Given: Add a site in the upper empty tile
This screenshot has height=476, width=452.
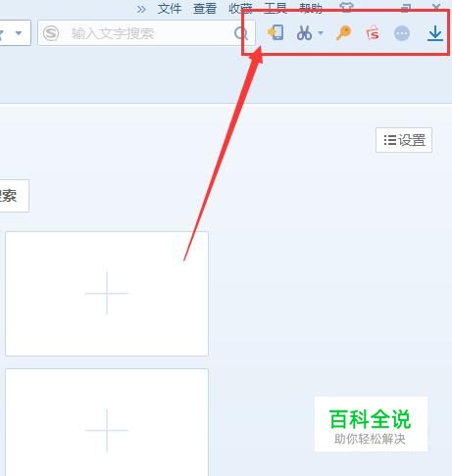Looking at the screenshot, I should coord(107,294).
